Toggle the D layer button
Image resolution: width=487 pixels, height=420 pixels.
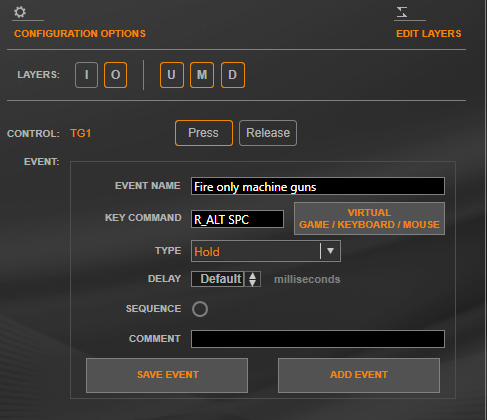click(233, 75)
